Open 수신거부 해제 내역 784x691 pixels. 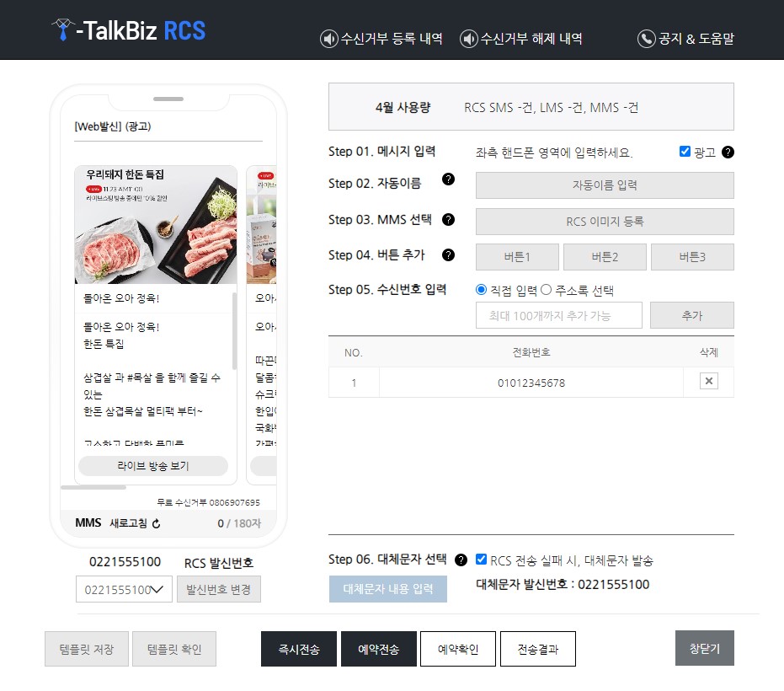(x=522, y=39)
